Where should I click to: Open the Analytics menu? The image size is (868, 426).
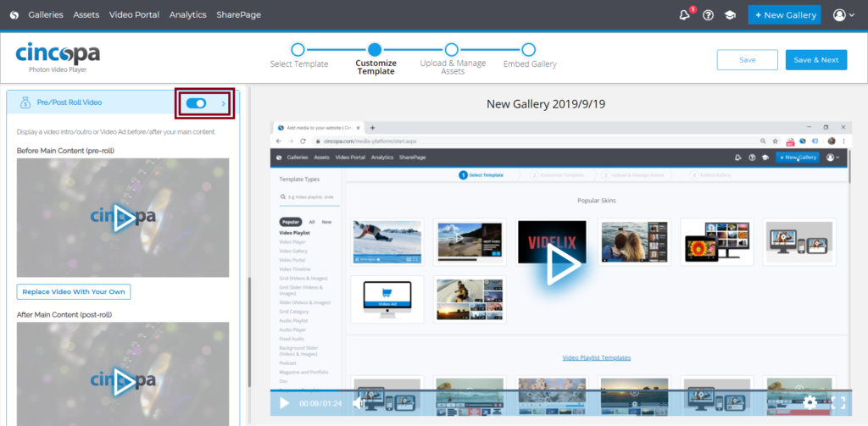point(187,15)
